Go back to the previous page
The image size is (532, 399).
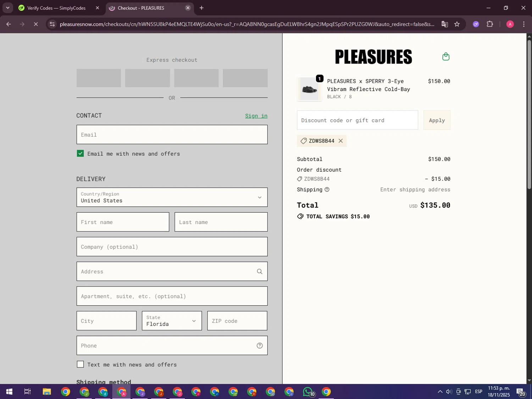pyautogui.click(x=9, y=24)
